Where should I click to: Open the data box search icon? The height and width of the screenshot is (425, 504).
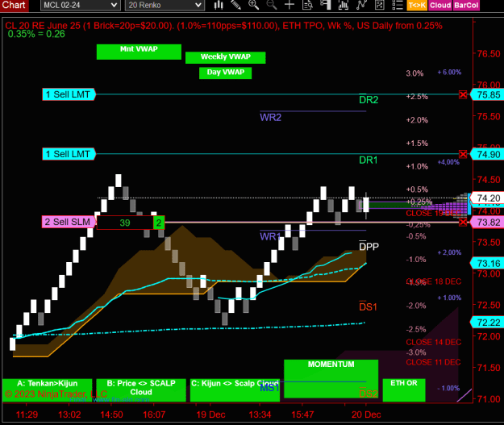pyautogui.click(x=307, y=5)
